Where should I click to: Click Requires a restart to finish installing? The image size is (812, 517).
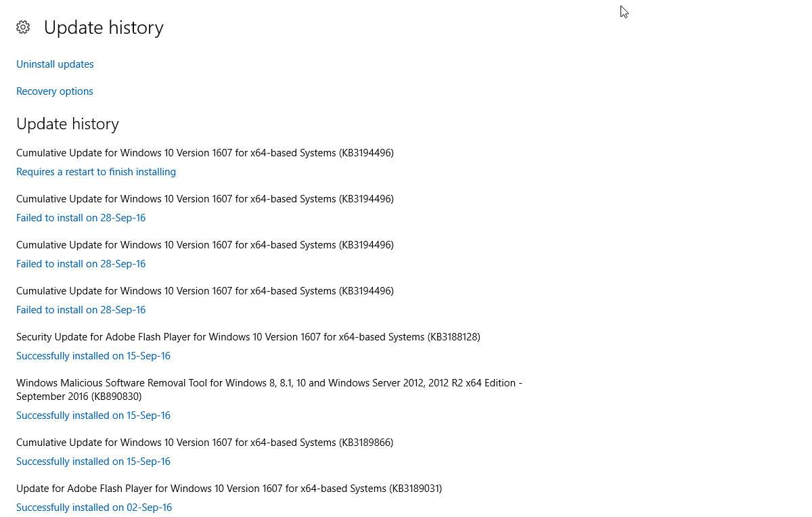[x=96, y=172]
